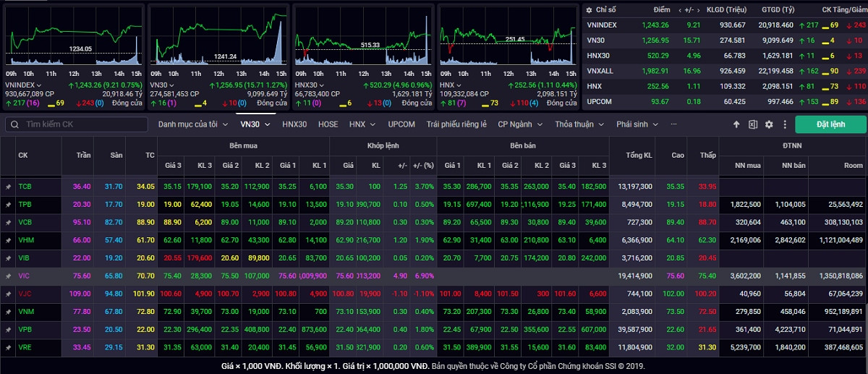Image resolution: width=868 pixels, height=374 pixels.
Task: Switch to the HNX30 tab
Action: click(294, 124)
